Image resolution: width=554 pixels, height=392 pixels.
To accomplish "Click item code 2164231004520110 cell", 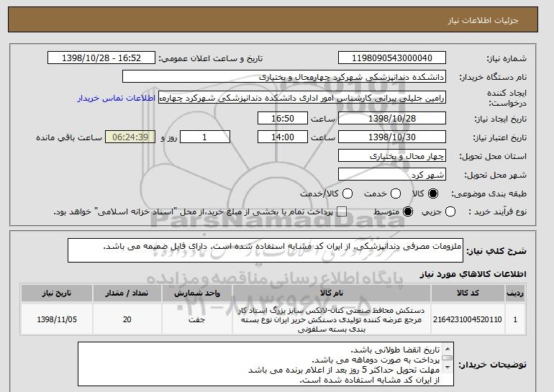I will [x=468, y=319].
